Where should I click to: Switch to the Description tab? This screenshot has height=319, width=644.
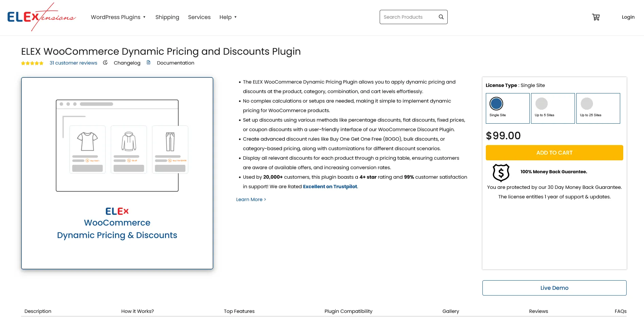[38, 311]
